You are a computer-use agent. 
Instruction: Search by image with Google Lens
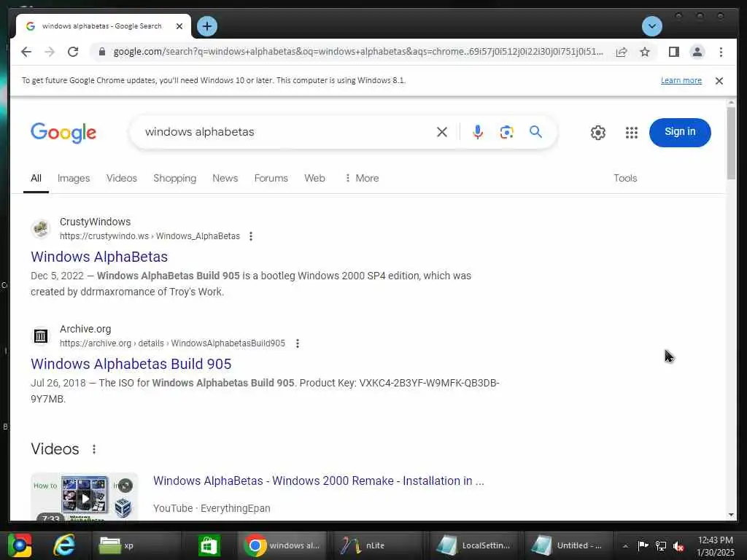pos(506,132)
